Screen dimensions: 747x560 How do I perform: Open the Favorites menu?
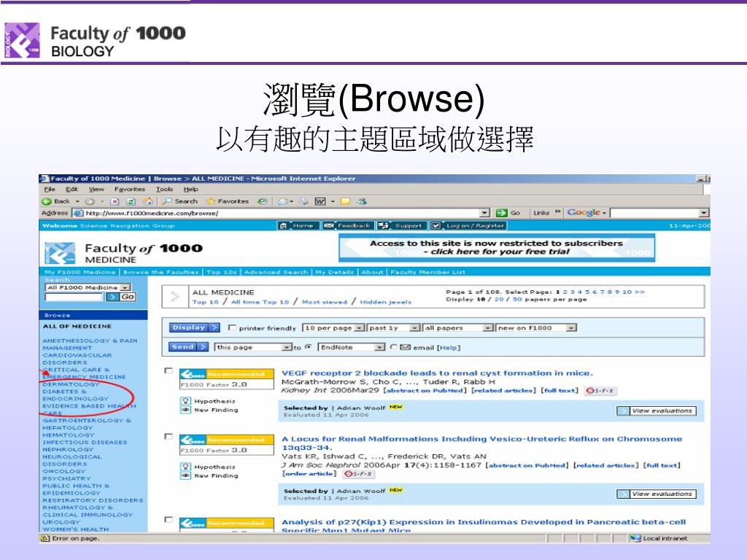[130, 189]
